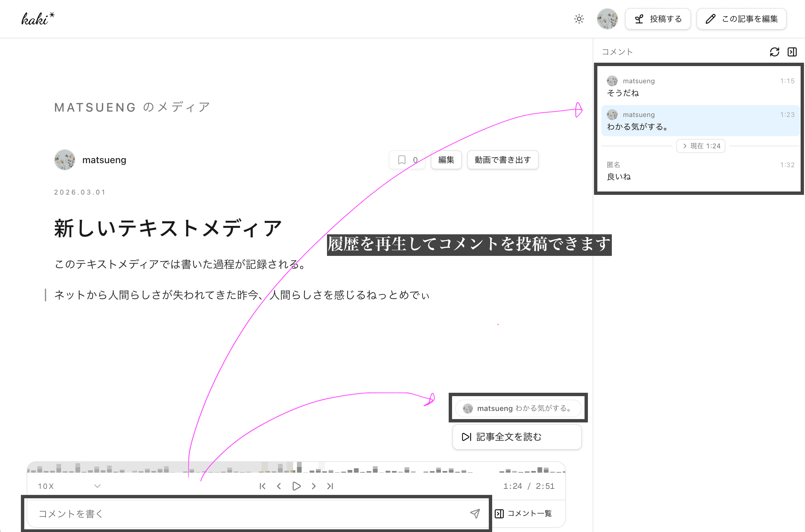The image size is (805, 532).
Task: Open the chevron next to 10X selector
Action: (x=97, y=486)
